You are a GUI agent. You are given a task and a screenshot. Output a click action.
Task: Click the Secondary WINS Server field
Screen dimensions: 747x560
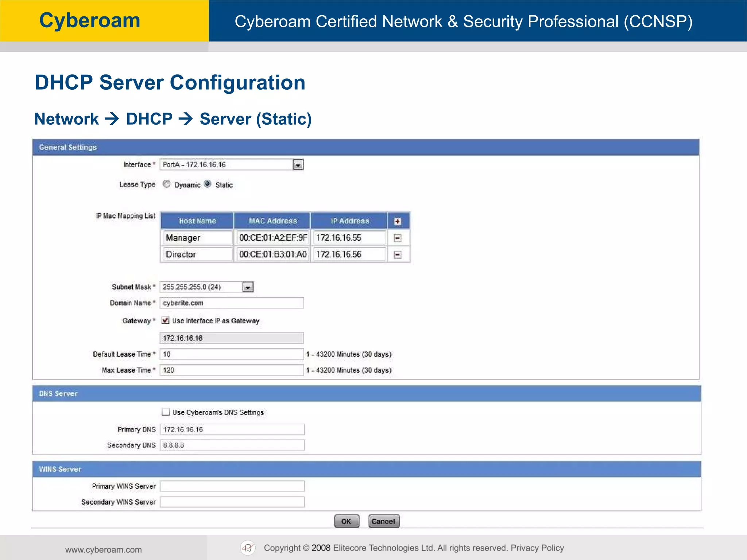pos(232,502)
